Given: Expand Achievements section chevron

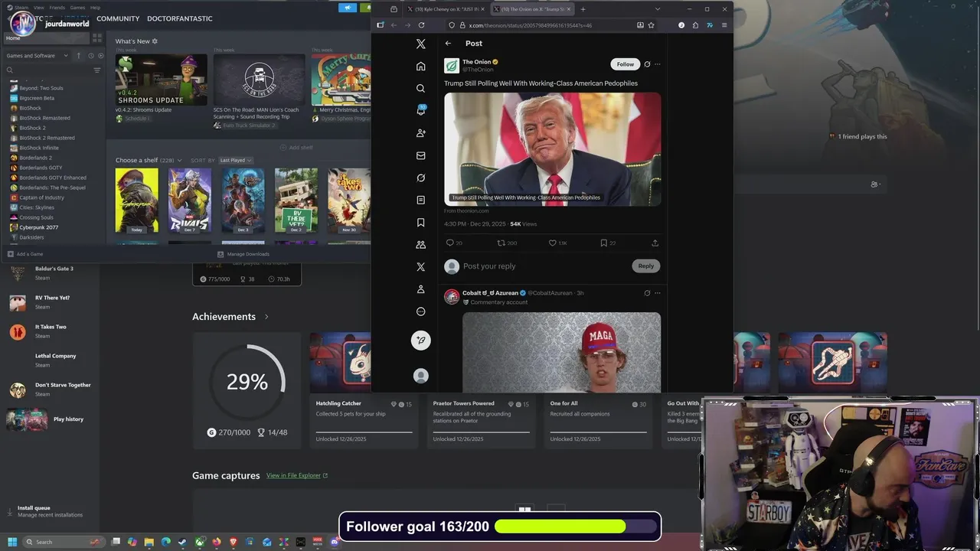Looking at the screenshot, I should [266, 317].
